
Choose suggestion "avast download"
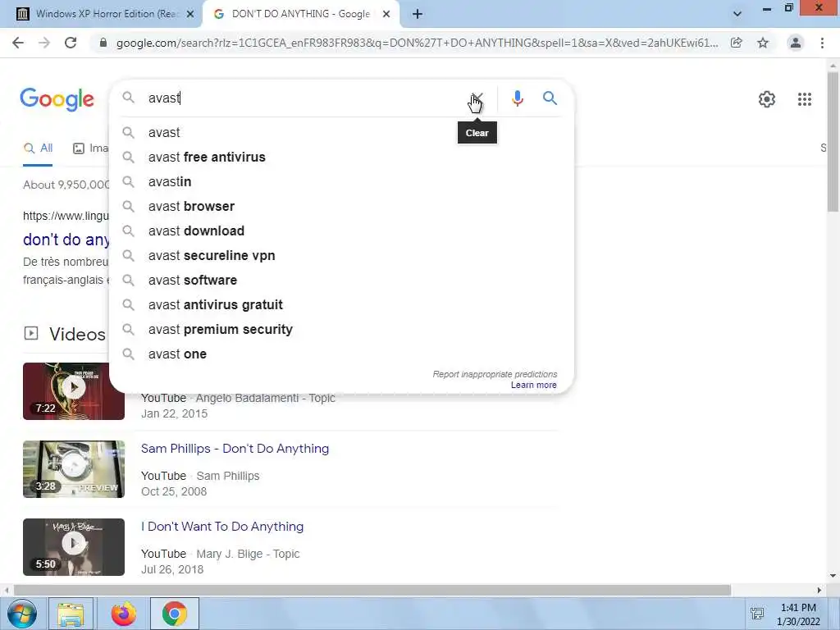(340, 231)
